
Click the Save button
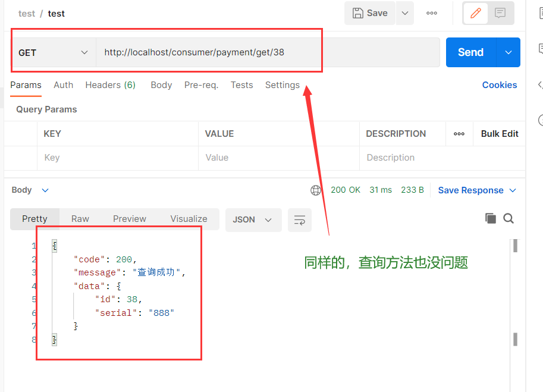point(370,13)
